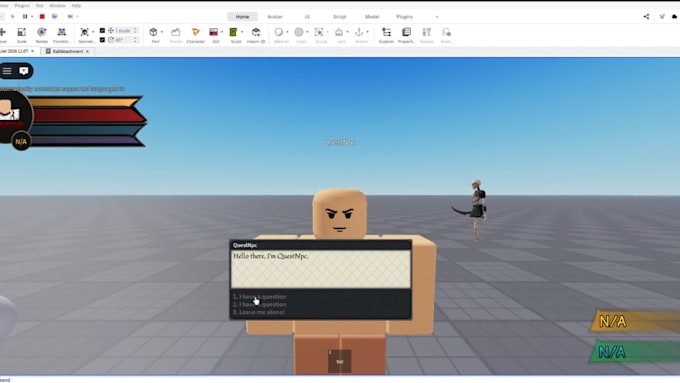Toggle the move snapping studs checkbox
This screenshot has height=383, width=680.
[102, 30]
